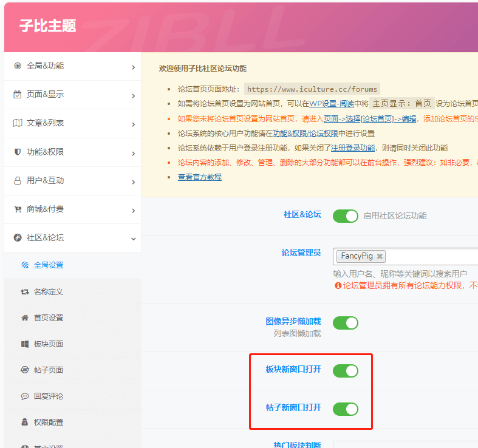
Task: Click the 页面&显示 calendar icon
Action: pyautogui.click(x=18, y=95)
